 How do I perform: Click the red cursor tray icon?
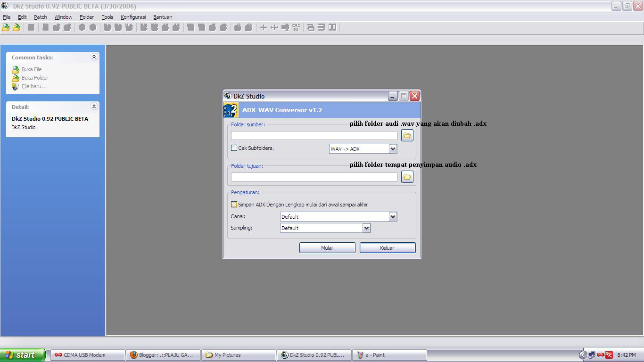[x=609, y=355]
